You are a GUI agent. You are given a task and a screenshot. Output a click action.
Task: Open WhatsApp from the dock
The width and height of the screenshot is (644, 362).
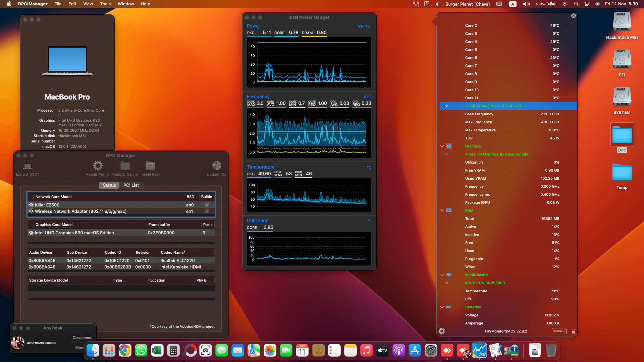[141, 351]
